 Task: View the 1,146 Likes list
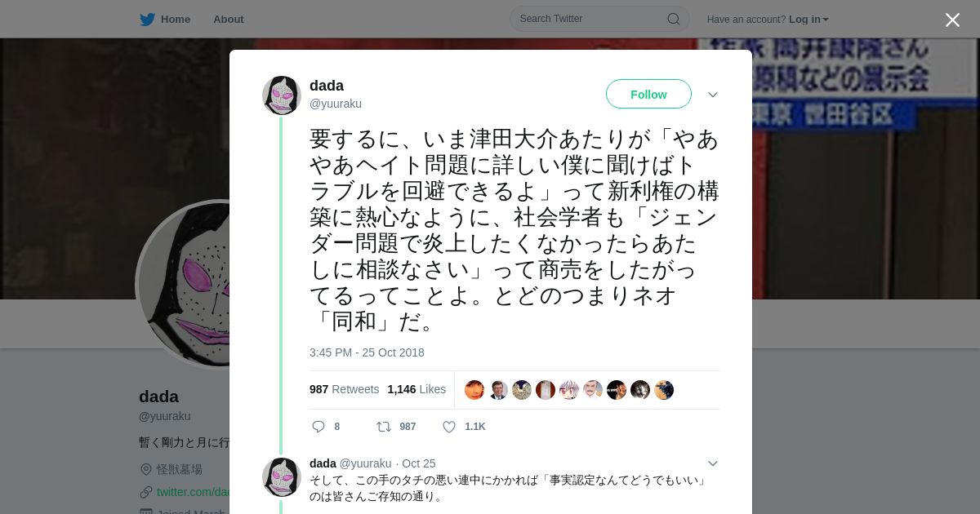416,389
